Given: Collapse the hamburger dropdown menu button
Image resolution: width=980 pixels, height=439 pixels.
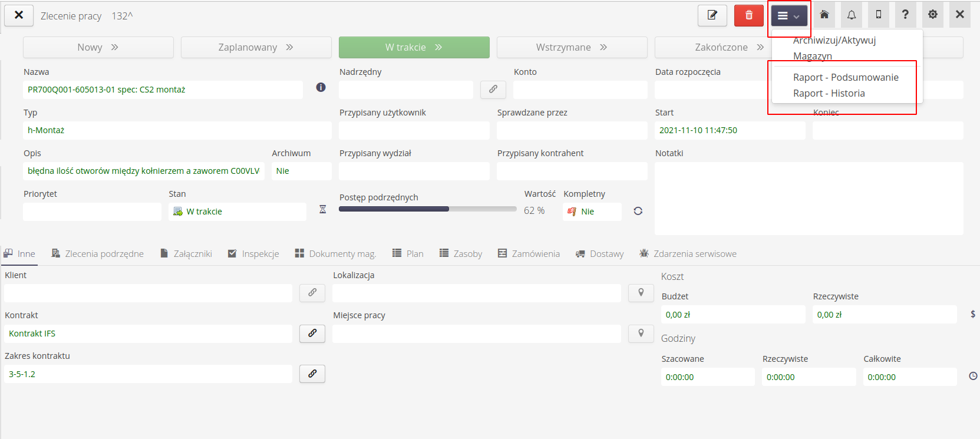Looking at the screenshot, I should pos(788,16).
